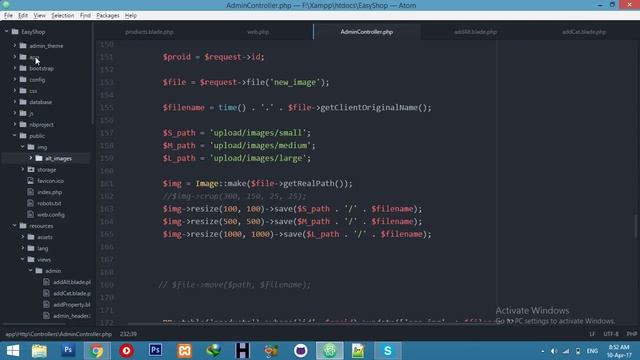Screen dimensions: 640x360
Task: Click ENG language indicator in tray
Action: [x=592, y=351]
